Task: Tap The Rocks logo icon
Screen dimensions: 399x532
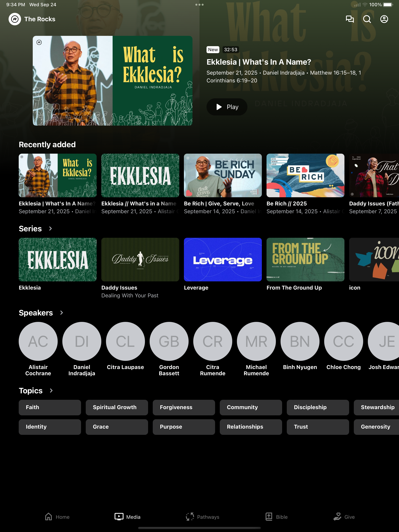Action: [x=15, y=19]
